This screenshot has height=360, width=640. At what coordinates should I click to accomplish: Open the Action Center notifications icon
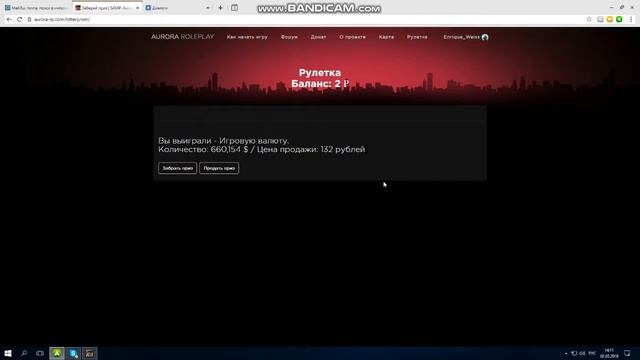(627, 353)
